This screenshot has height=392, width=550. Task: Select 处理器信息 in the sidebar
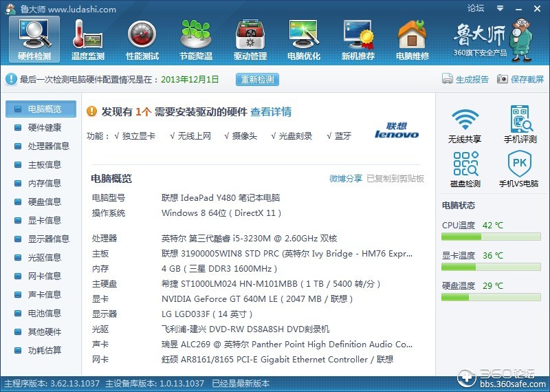(x=48, y=146)
